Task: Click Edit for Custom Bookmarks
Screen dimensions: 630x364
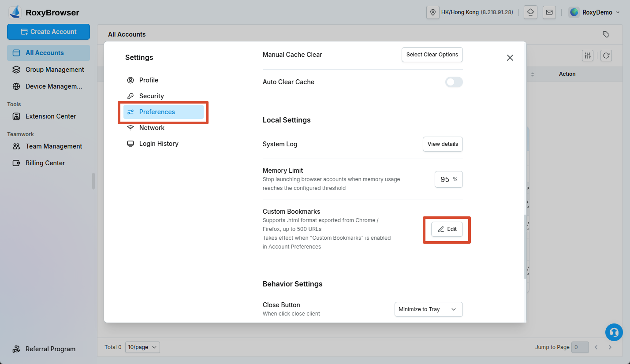Action: coord(447,229)
